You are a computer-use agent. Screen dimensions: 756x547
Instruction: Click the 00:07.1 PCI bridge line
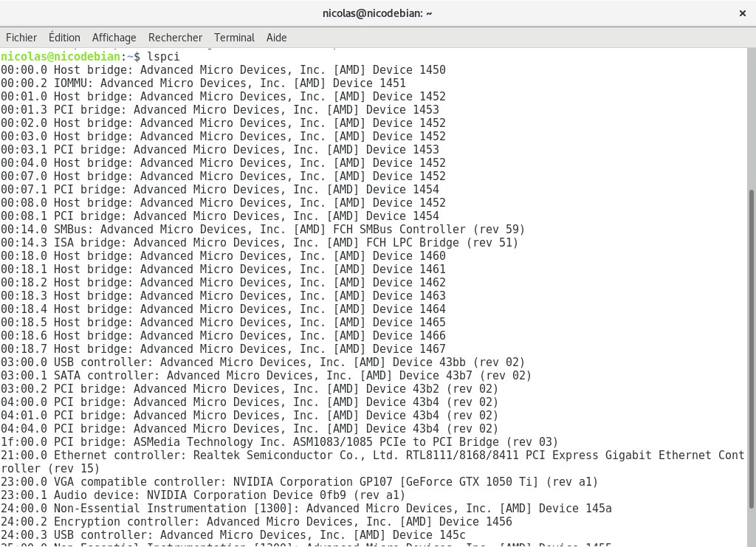point(220,190)
